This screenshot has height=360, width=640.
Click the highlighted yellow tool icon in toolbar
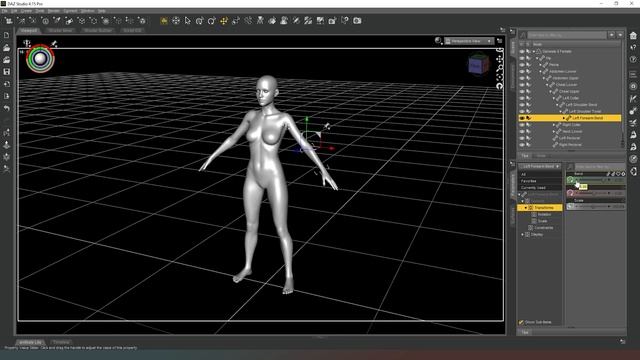coord(164,20)
